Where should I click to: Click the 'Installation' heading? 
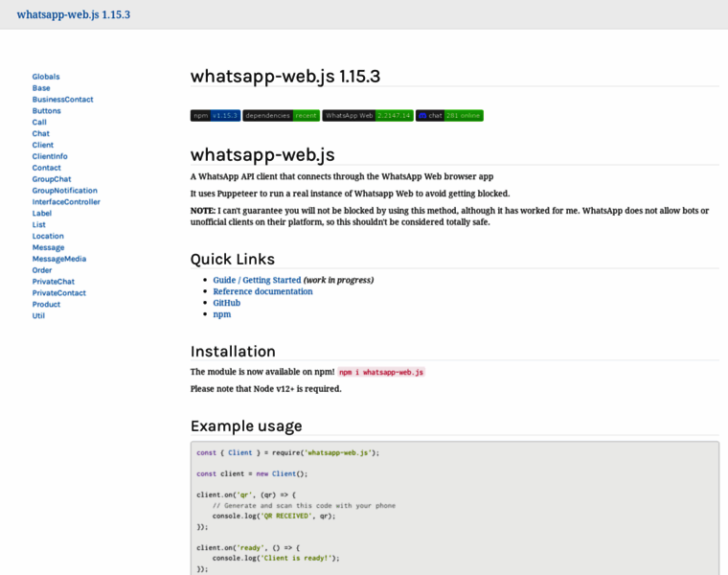tap(233, 352)
